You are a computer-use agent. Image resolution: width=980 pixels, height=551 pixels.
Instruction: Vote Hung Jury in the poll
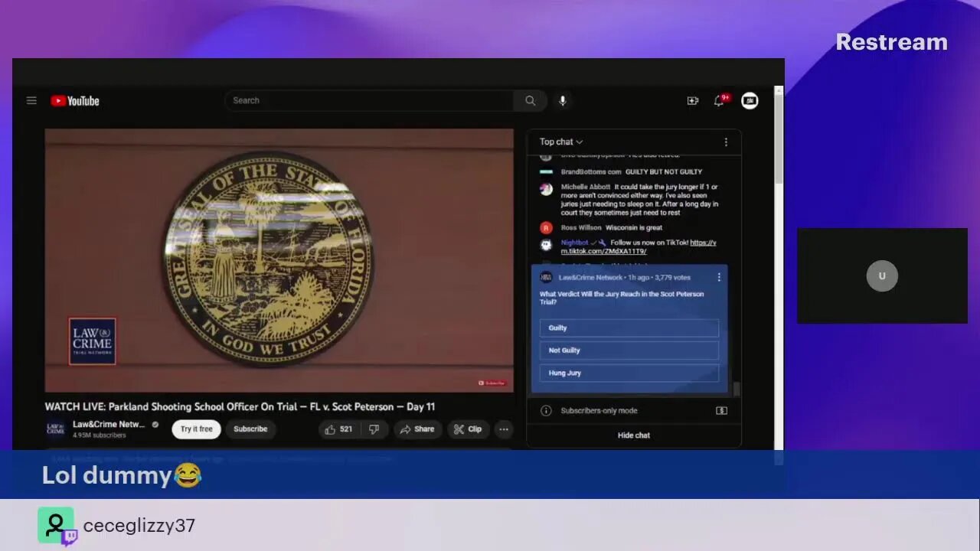629,373
